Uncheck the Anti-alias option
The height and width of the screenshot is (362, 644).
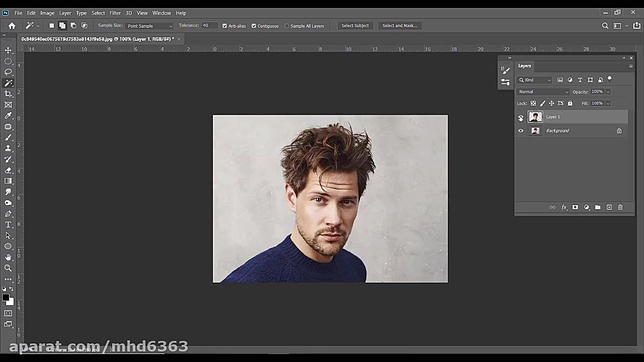coord(224,26)
